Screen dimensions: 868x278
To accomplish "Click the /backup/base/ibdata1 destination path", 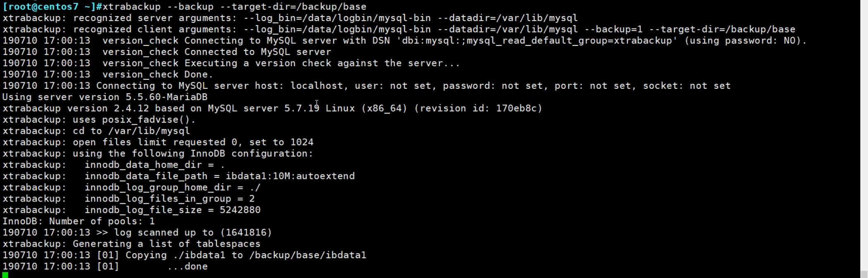I will click(308, 255).
